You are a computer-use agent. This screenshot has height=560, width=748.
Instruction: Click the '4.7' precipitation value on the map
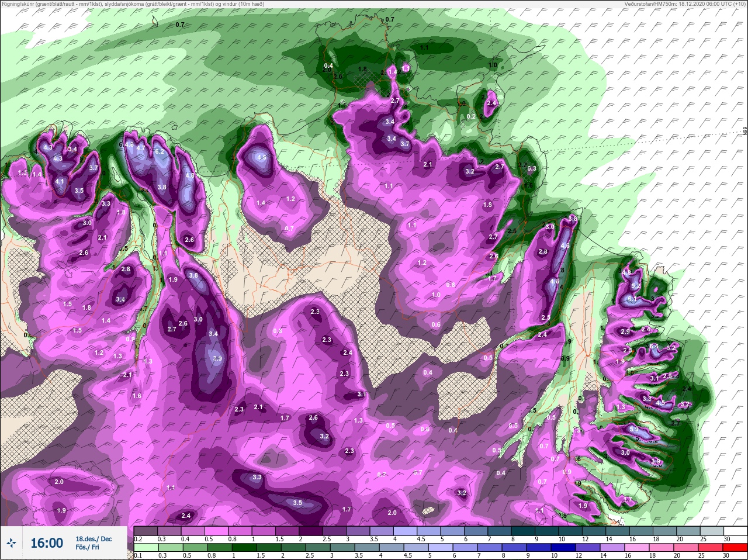point(141,148)
